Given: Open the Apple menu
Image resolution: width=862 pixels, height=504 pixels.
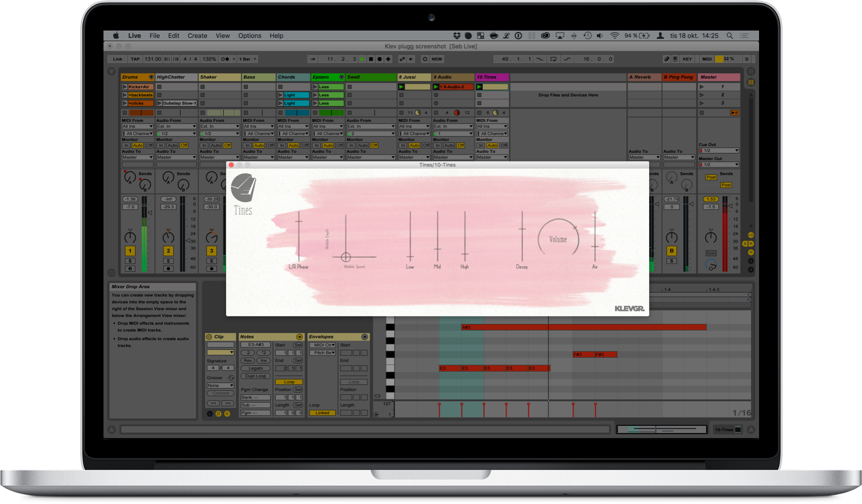Looking at the screenshot, I should pyautogui.click(x=116, y=36).
